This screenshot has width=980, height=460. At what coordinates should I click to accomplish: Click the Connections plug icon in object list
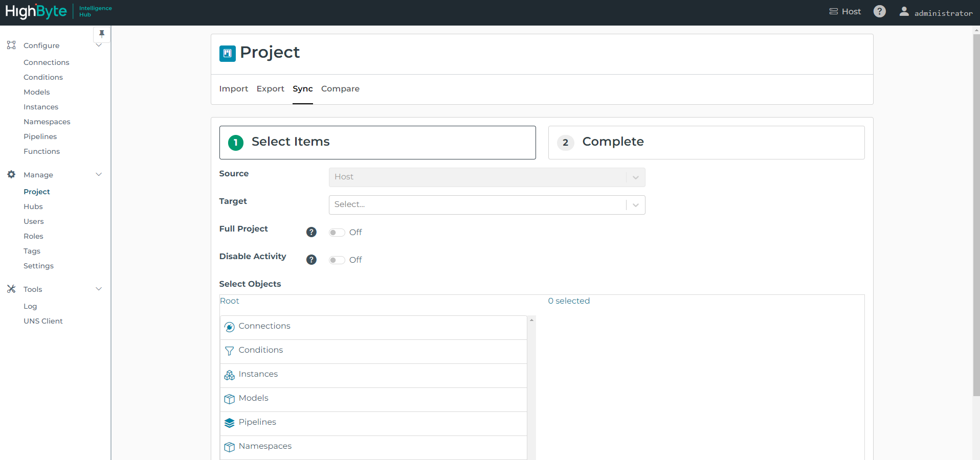pos(230,327)
